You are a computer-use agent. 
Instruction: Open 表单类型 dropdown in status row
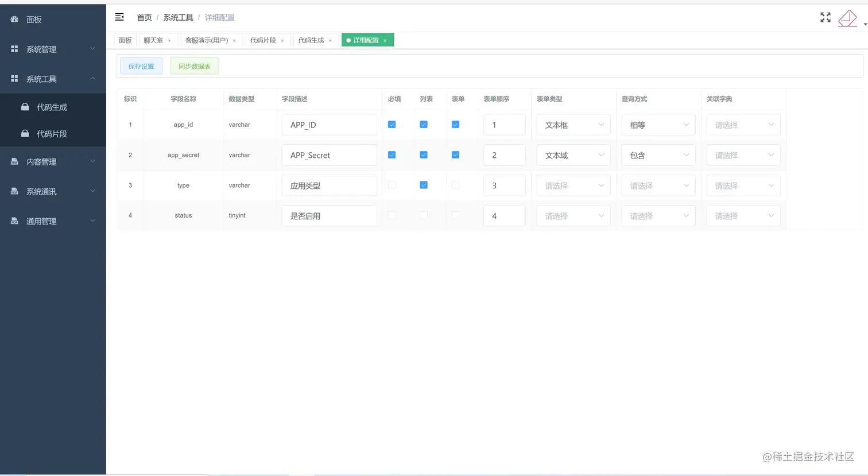(x=573, y=216)
